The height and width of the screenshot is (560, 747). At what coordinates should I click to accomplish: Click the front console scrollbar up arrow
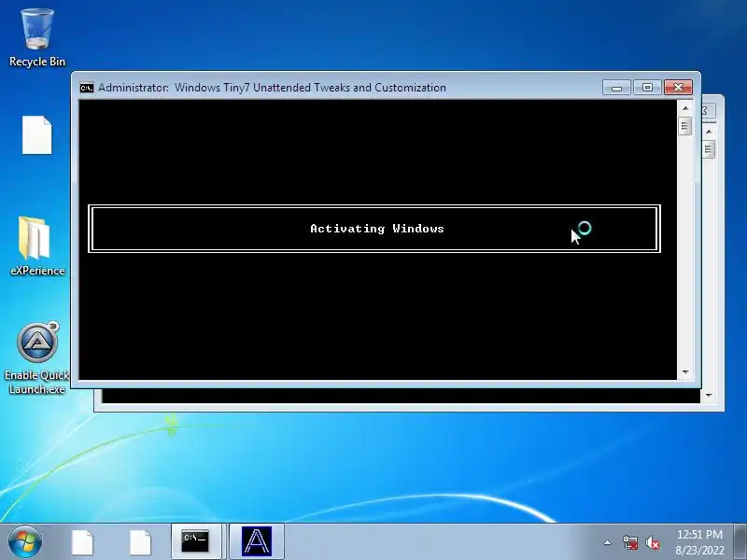[685, 108]
